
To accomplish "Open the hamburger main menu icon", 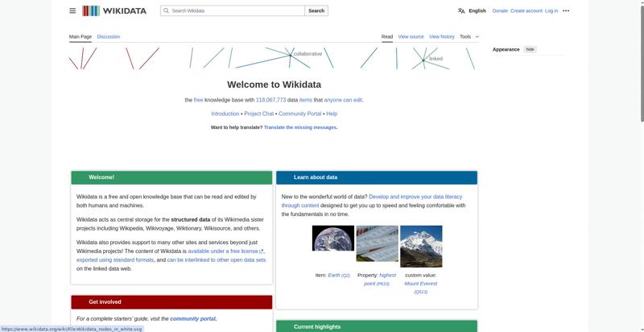I will (x=72, y=10).
